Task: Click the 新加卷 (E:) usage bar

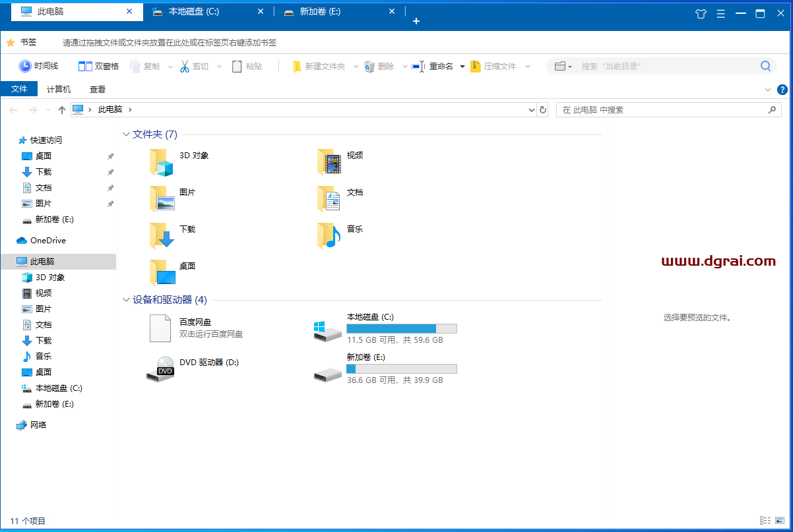Action: coord(402,369)
